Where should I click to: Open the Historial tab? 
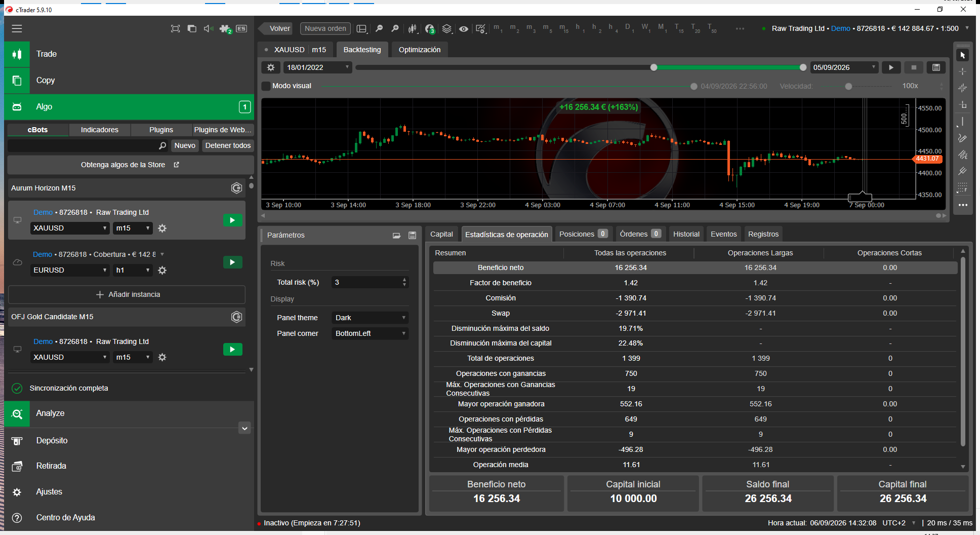[686, 235]
